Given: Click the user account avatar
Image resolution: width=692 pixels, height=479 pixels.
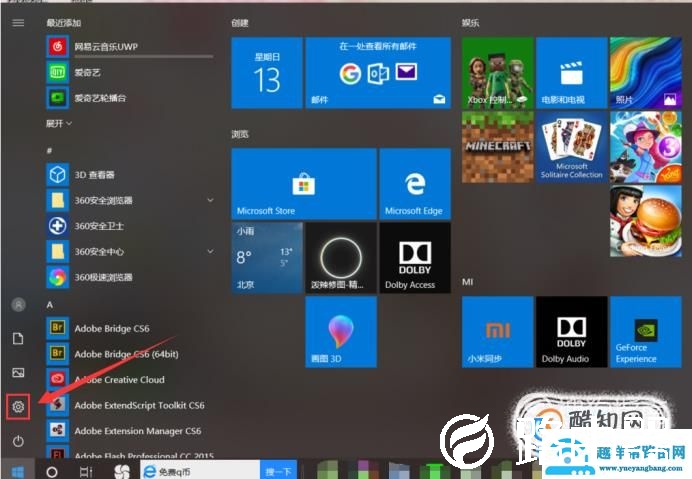Looking at the screenshot, I should point(18,304).
